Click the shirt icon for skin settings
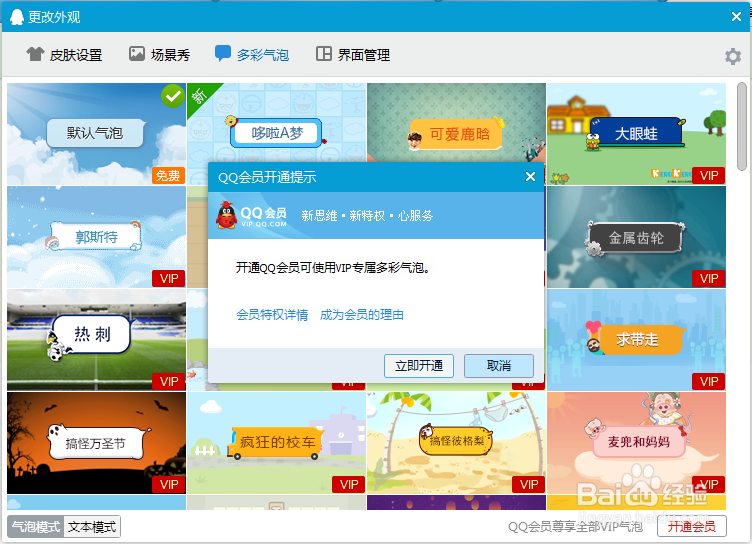The height and width of the screenshot is (544, 752). click(x=35, y=54)
